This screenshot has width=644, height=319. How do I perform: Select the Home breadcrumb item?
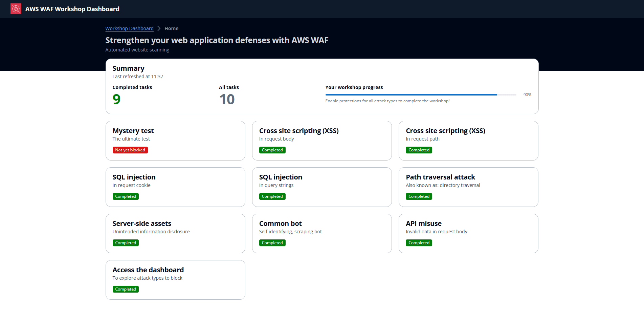[171, 28]
